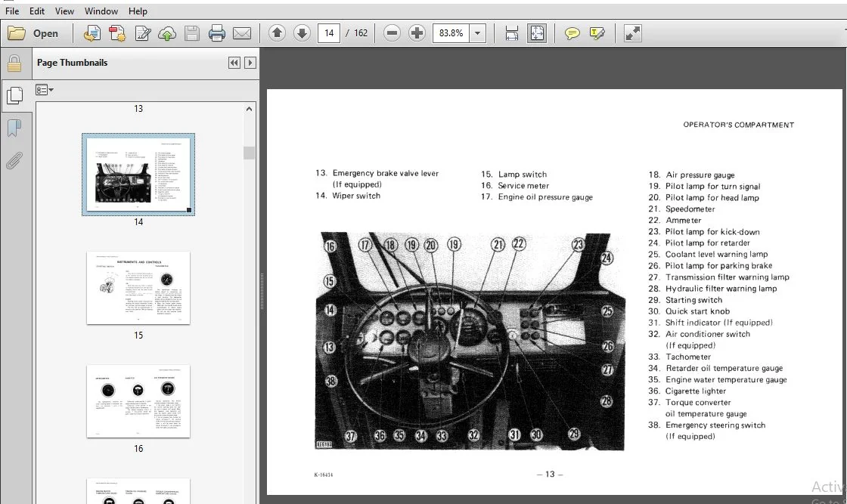Screen dimensions: 847x504
Task: Click the add sticky note comment icon
Action: point(572,33)
